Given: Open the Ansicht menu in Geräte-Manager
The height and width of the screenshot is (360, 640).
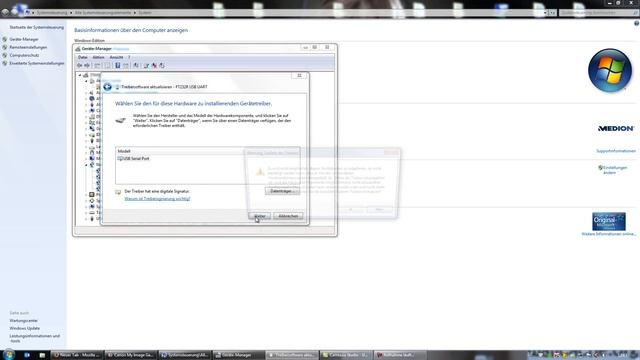Looking at the screenshot, I should (116, 57).
